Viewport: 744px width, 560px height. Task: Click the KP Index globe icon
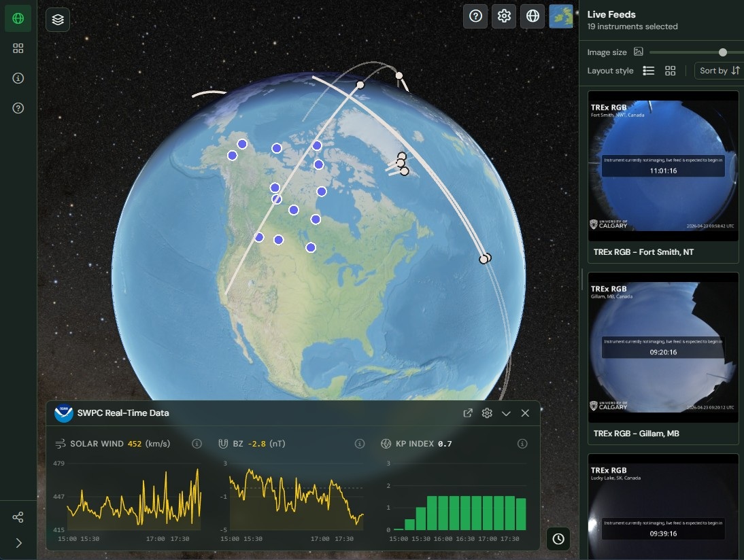[386, 444]
